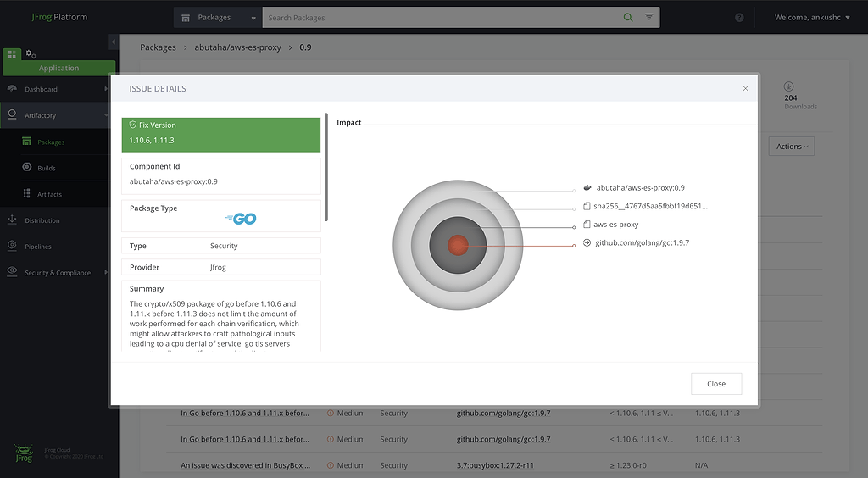Collapse the sidebar with the arrow handle
Viewport: 868px width, 478px height.
[113, 42]
